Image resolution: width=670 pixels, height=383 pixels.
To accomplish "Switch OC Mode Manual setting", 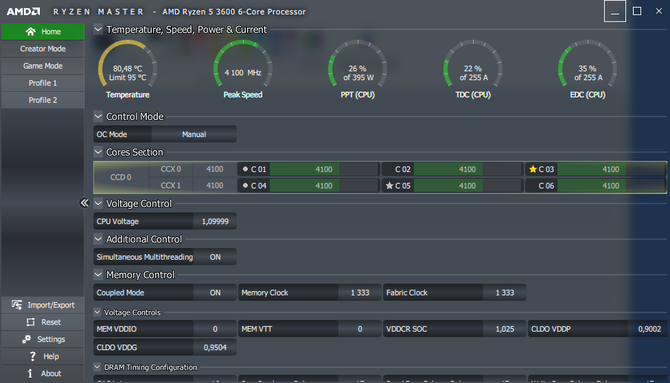I will click(x=194, y=134).
